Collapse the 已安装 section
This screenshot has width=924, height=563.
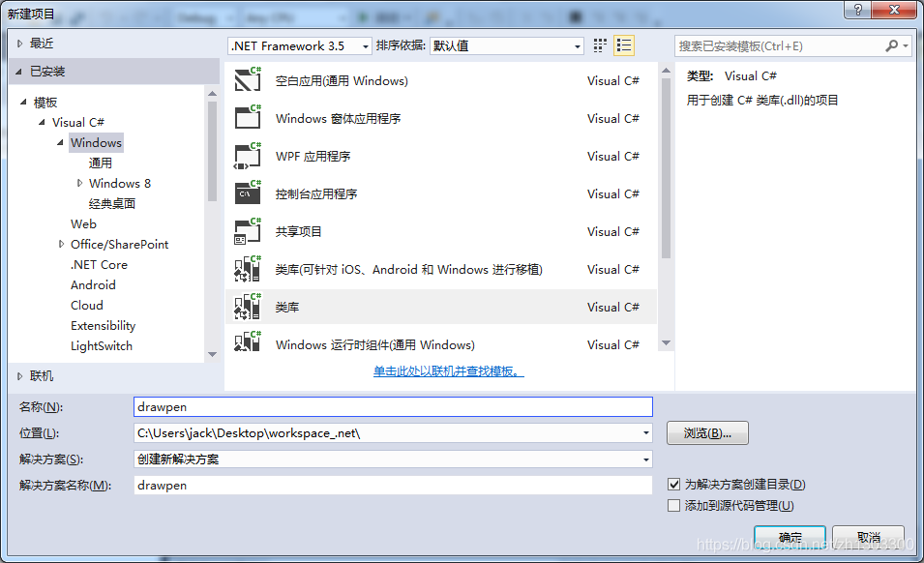19,72
